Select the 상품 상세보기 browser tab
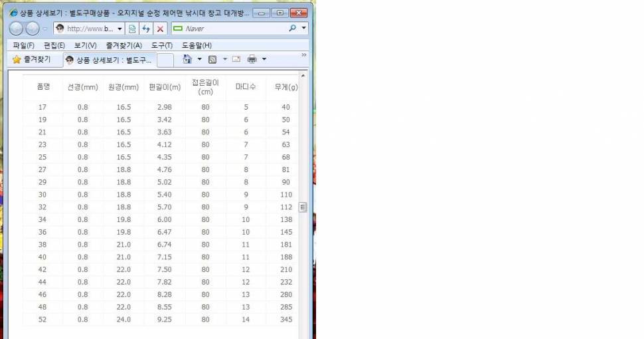The height and width of the screenshot is (339, 644). click(x=110, y=60)
